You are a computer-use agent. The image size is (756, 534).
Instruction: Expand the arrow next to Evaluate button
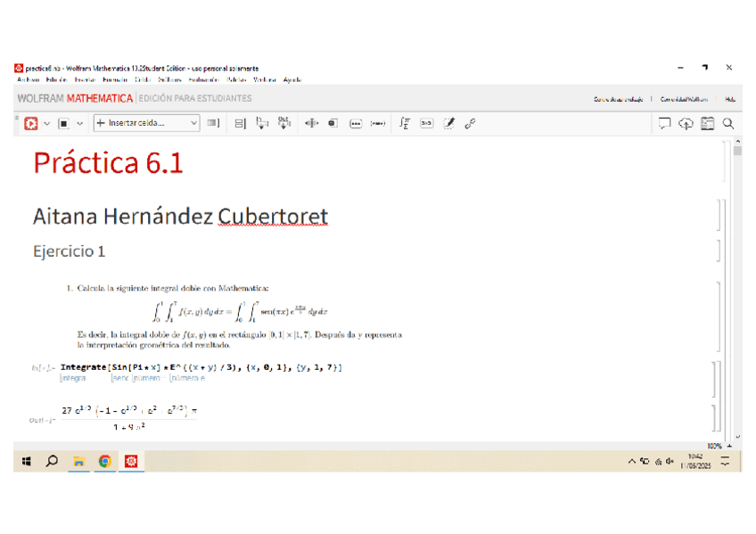click(x=47, y=123)
